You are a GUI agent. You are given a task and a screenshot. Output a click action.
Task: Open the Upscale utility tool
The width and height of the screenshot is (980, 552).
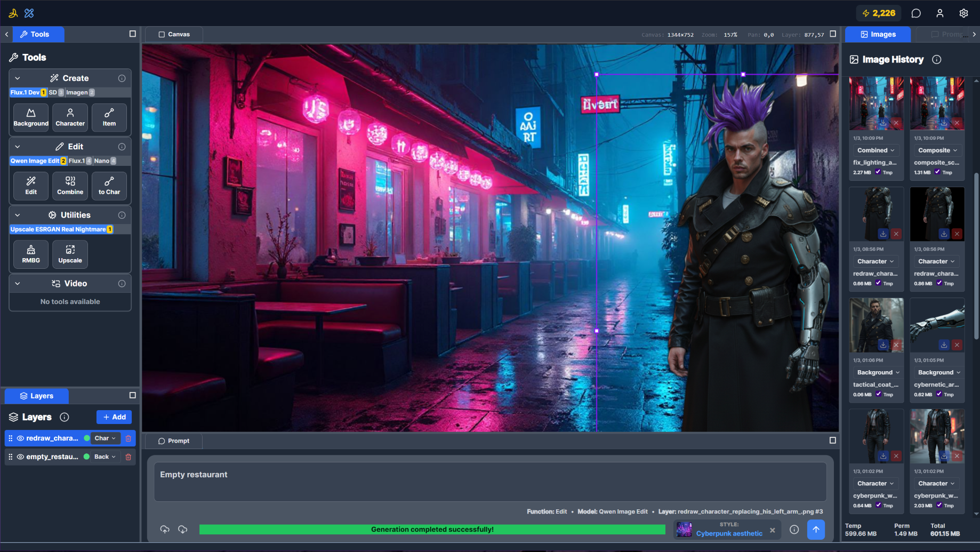70,254
